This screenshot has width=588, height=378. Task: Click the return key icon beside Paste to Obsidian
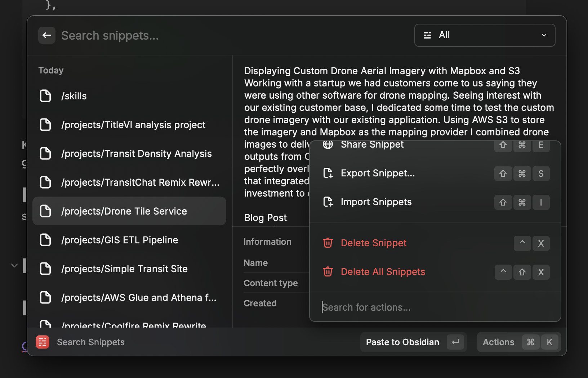(455, 342)
